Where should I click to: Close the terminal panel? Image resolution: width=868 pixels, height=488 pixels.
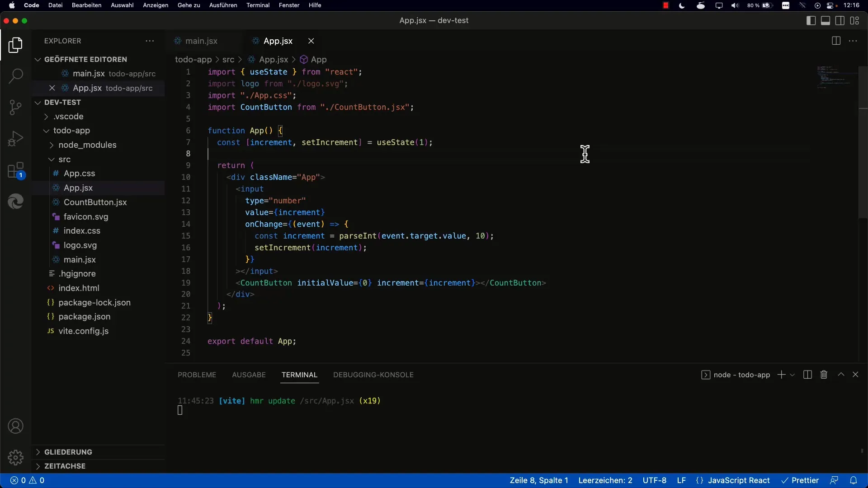click(x=855, y=375)
